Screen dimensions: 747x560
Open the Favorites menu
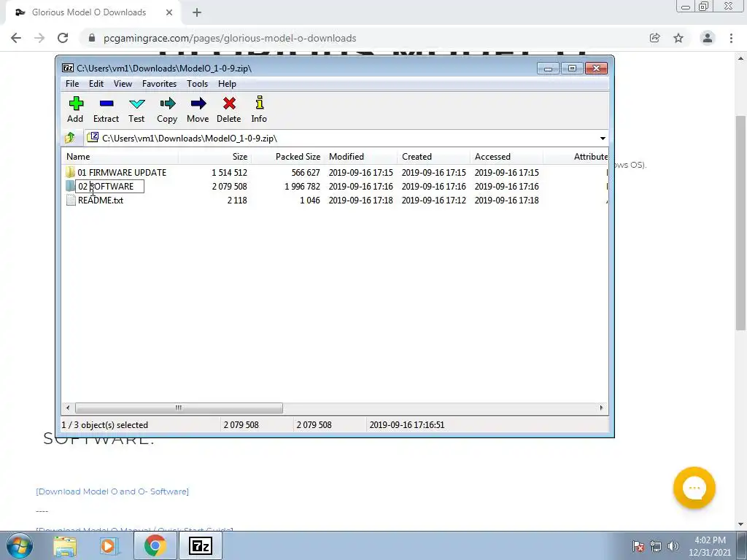tap(159, 84)
